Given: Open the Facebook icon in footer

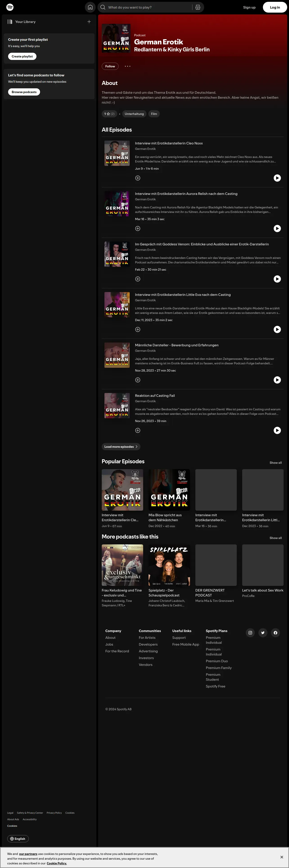Looking at the screenshot, I should tap(275, 633).
